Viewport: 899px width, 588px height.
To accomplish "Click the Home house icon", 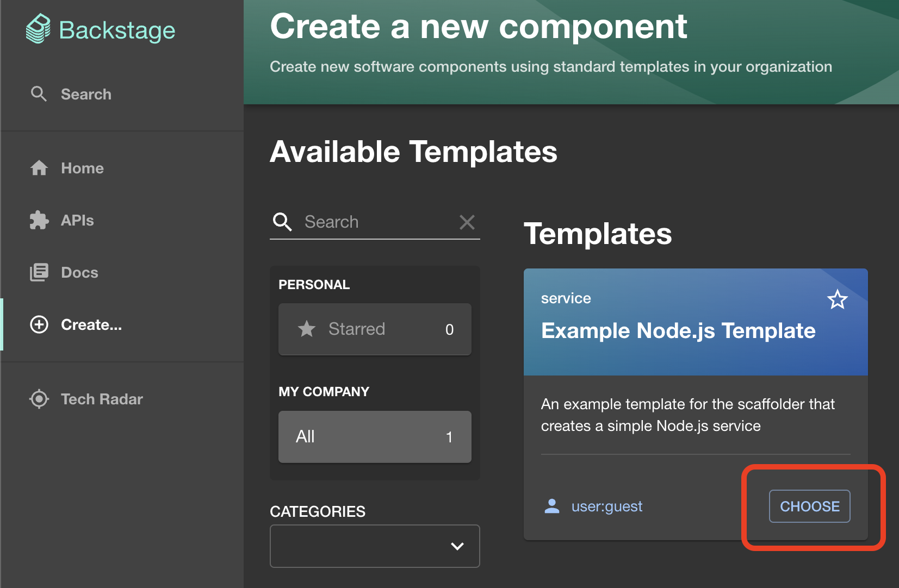I will tap(39, 168).
